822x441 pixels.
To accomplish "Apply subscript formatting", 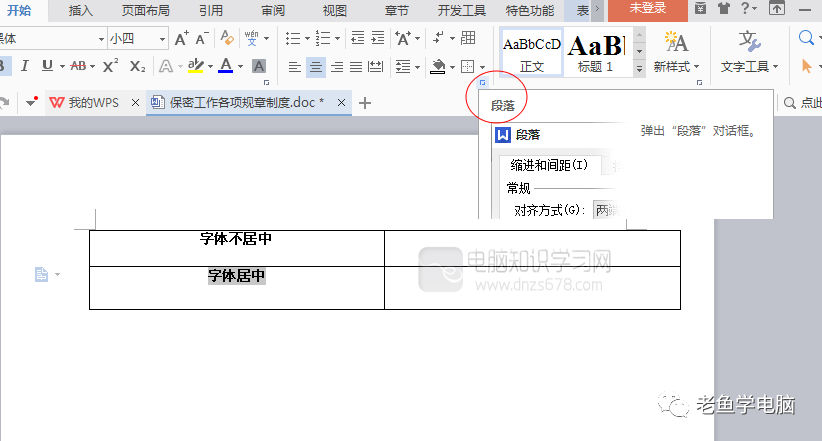I will coord(137,66).
